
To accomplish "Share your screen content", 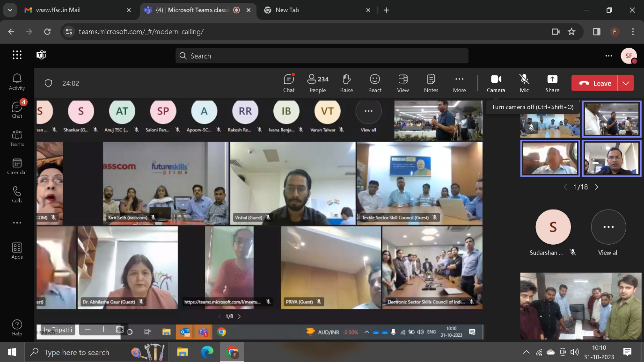I will (x=552, y=84).
